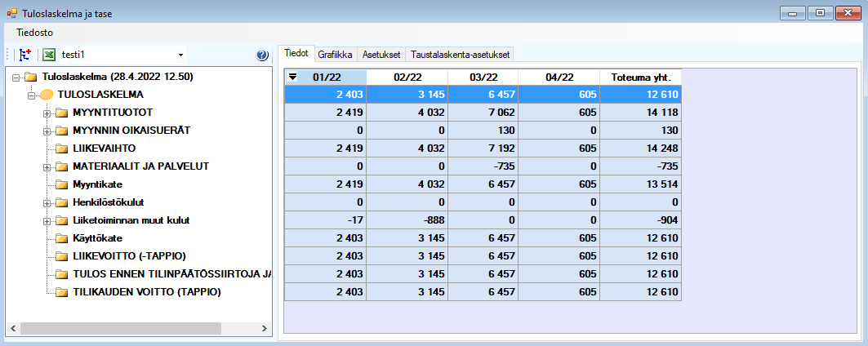Click the app icon in title bar

tap(11, 13)
